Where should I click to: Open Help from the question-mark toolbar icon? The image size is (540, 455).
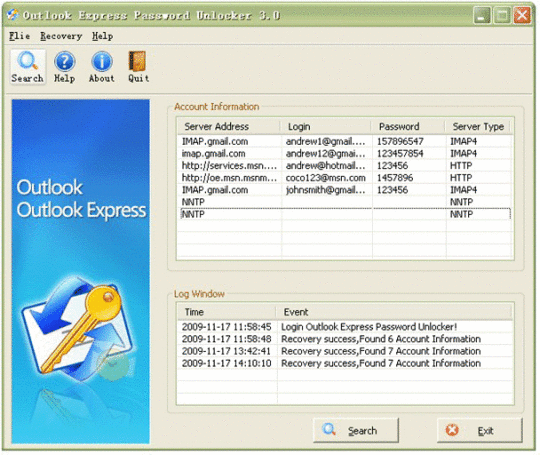pyautogui.click(x=64, y=67)
